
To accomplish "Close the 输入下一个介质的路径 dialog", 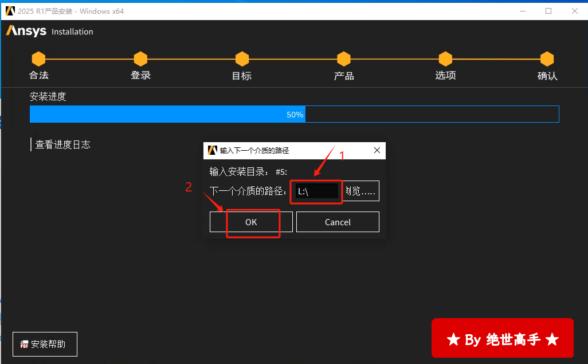I will 377,151.
